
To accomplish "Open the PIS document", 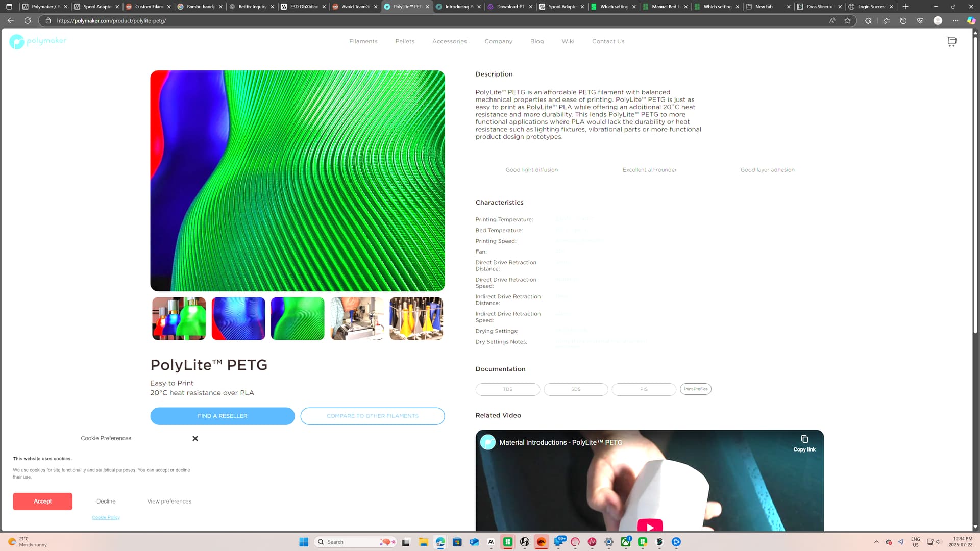I will point(644,389).
